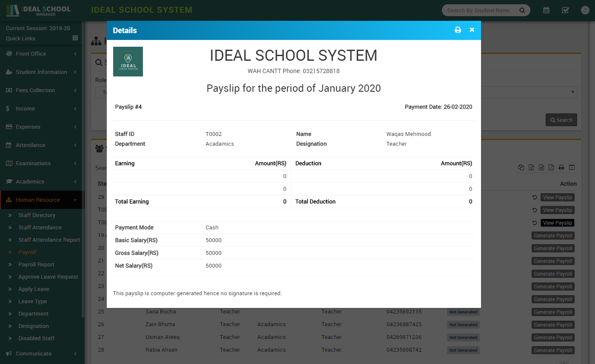This screenshot has width=595, height=364.
Task: Click the 'Total Deduction' label
Action: point(316,202)
